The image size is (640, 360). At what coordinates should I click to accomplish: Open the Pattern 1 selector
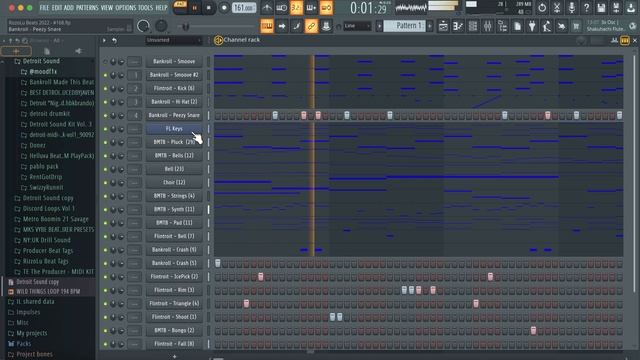pyautogui.click(x=404, y=26)
